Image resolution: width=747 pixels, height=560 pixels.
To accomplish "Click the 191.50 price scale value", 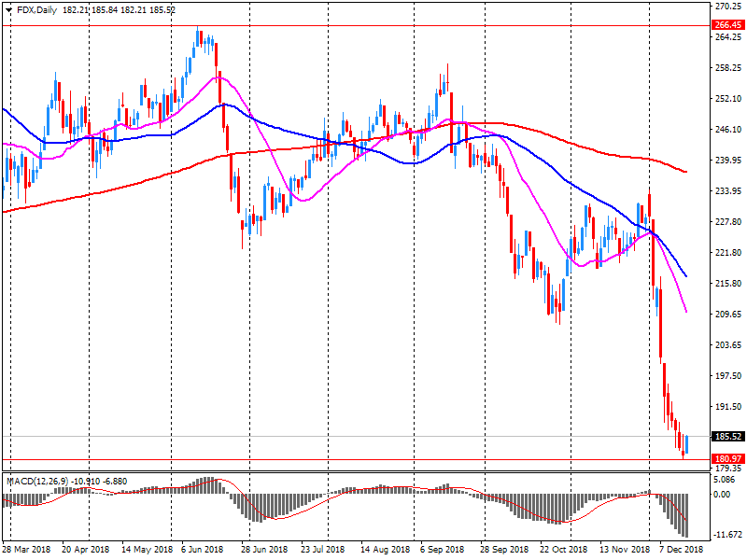I will 729,407.
